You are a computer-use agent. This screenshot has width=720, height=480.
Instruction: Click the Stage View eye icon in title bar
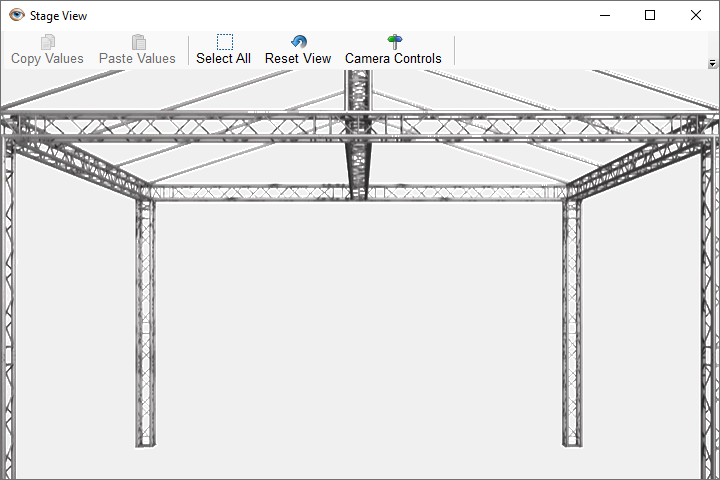click(x=16, y=15)
